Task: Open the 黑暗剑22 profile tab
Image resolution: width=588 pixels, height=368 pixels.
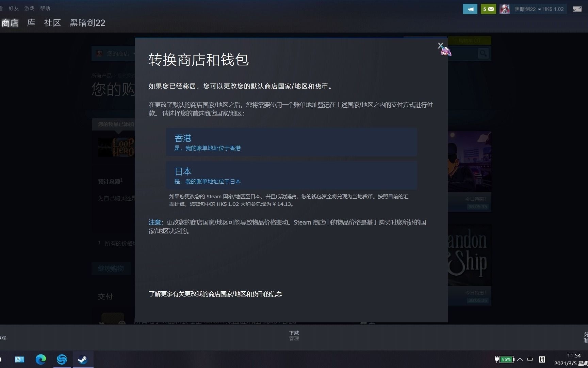Action: coord(87,23)
